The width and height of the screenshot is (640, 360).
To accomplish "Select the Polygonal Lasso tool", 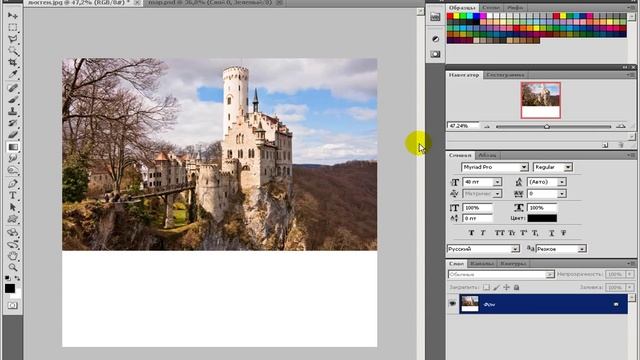I will coord(13,39).
